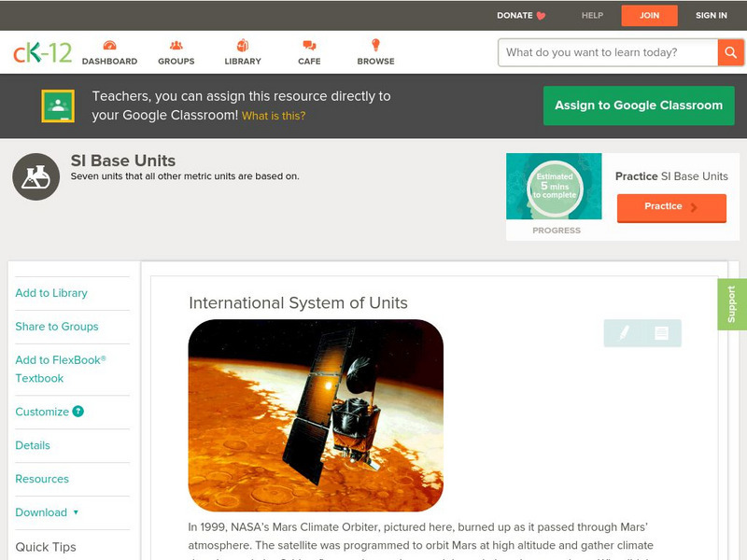Open the 'What is this?' link
Image resolution: width=747 pixels, height=560 pixels.
(274, 116)
